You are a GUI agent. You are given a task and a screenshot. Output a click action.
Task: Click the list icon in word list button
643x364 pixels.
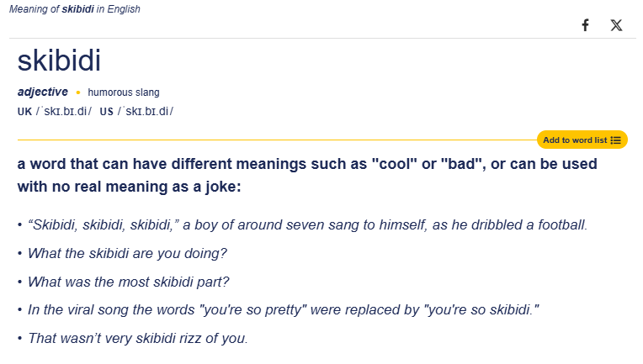pyautogui.click(x=616, y=140)
